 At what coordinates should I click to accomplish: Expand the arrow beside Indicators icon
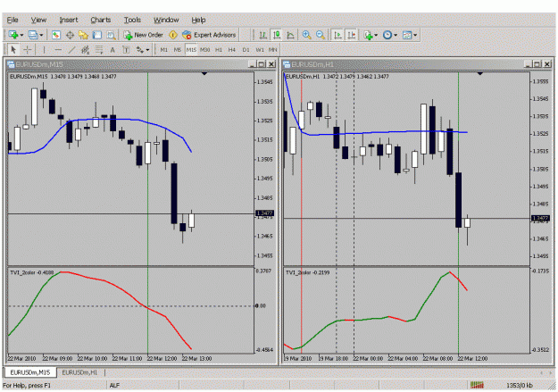[x=376, y=35]
